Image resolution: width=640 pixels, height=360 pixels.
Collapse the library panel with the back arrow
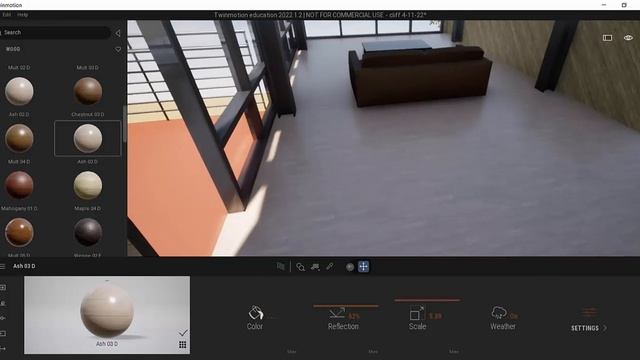[x=118, y=33]
